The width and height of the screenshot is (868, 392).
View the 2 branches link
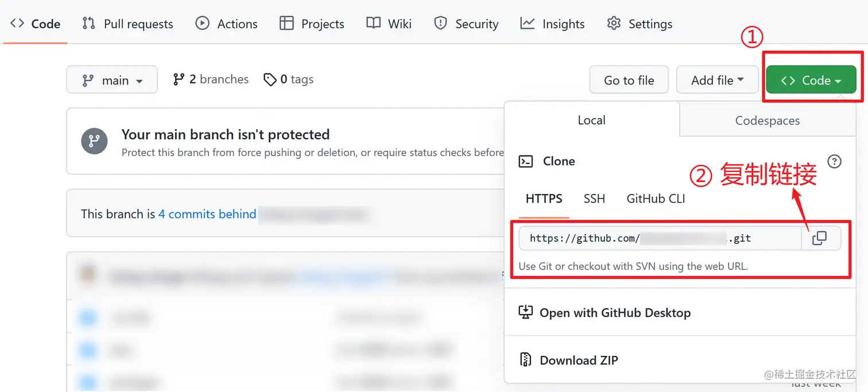pyautogui.click(x=211, y=79)
